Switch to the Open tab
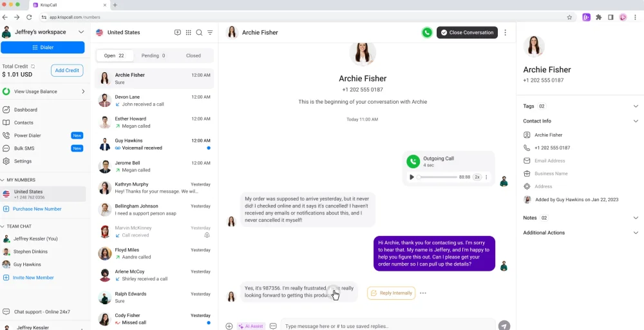 point(115,55)
